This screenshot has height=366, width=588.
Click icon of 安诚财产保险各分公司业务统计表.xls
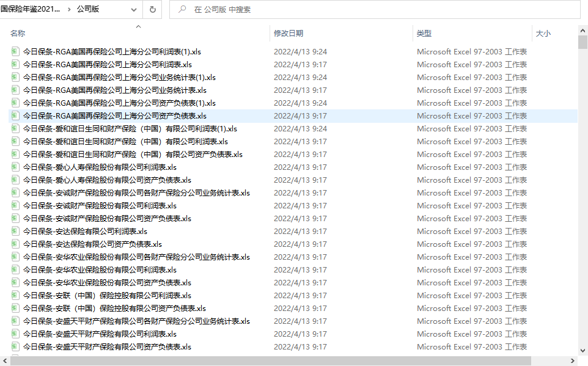(15, 192)
